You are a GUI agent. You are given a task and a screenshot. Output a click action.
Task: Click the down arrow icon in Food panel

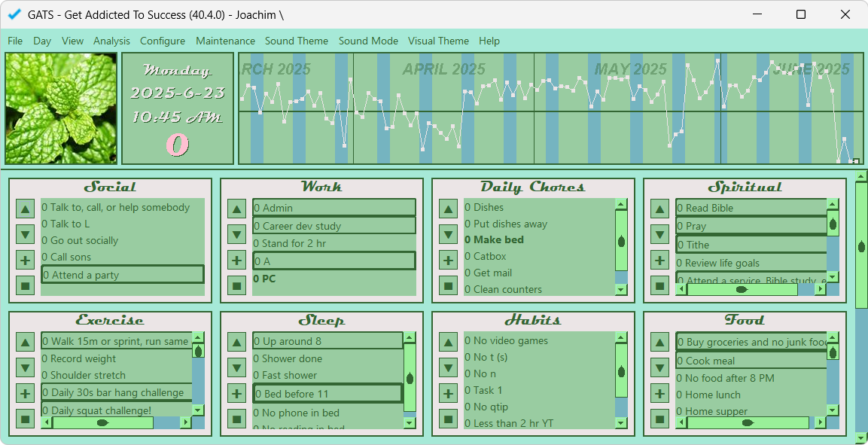click(660, 368)
